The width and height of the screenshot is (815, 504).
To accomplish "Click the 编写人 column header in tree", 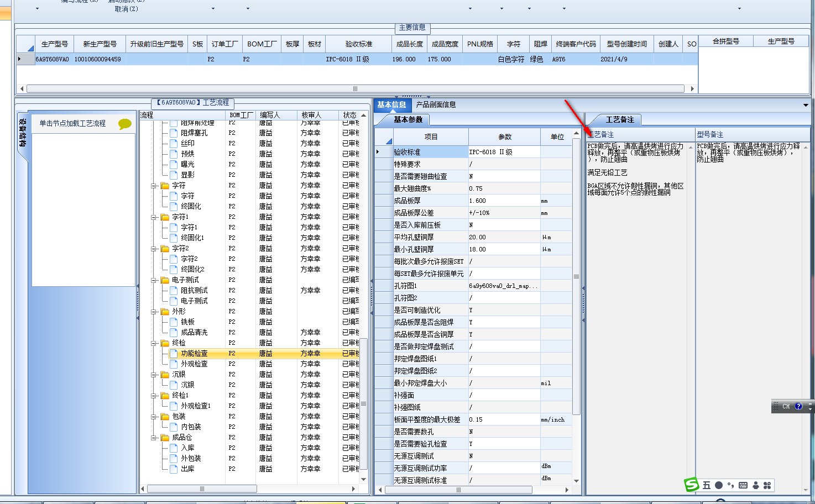I will point(275,115).
